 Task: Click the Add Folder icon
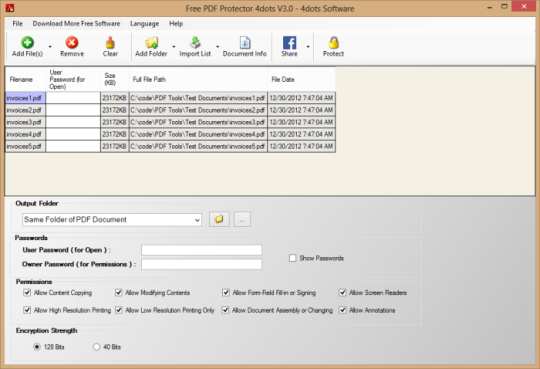click(151, 42)
